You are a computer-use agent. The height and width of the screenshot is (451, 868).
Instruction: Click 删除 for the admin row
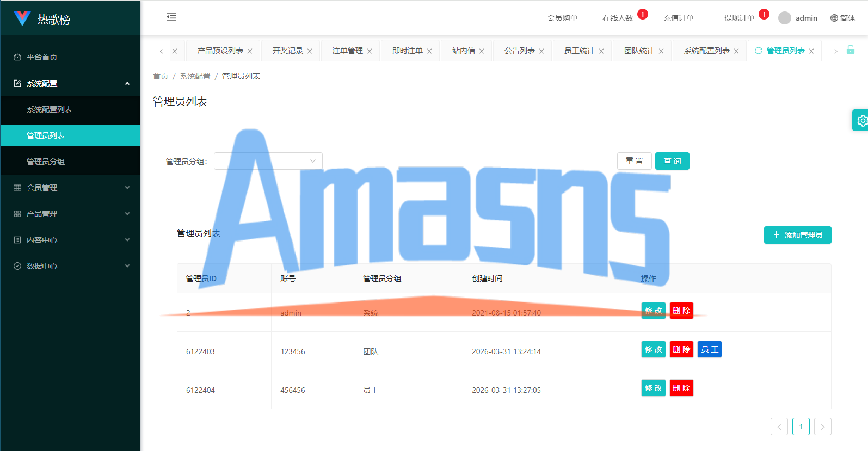(x=681, y=311)
